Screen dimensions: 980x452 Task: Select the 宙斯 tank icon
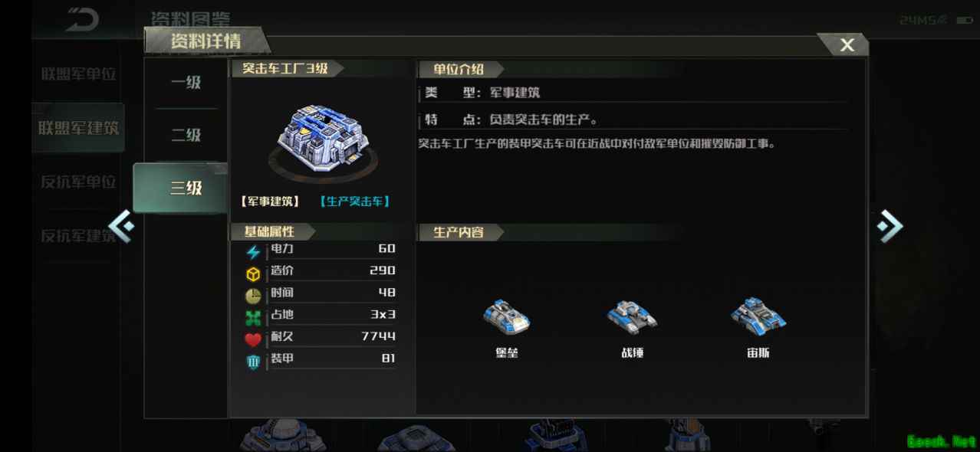(x=758, y=316)
